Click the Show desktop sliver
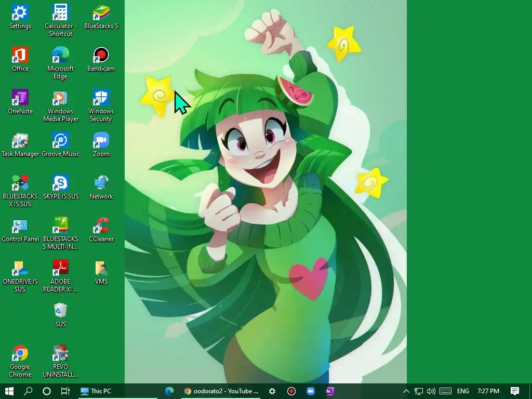The width and height of the screenshot is (532, 399). [530, 391]
